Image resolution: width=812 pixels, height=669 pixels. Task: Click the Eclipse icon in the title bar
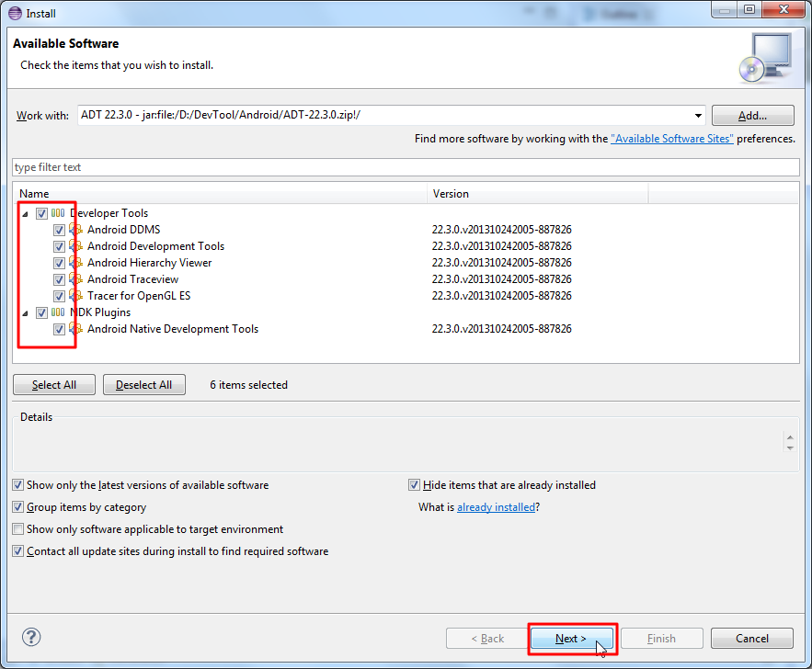pos(15,13)
